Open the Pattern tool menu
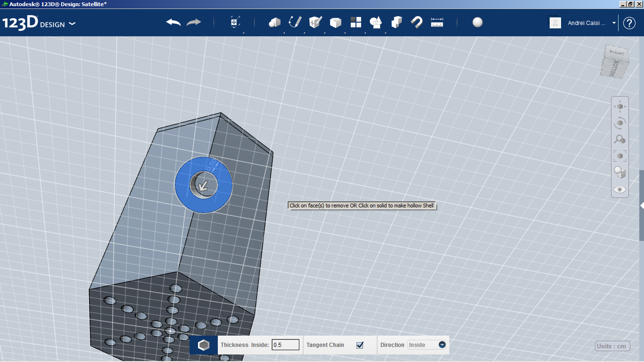 click(x=356, y=22)
